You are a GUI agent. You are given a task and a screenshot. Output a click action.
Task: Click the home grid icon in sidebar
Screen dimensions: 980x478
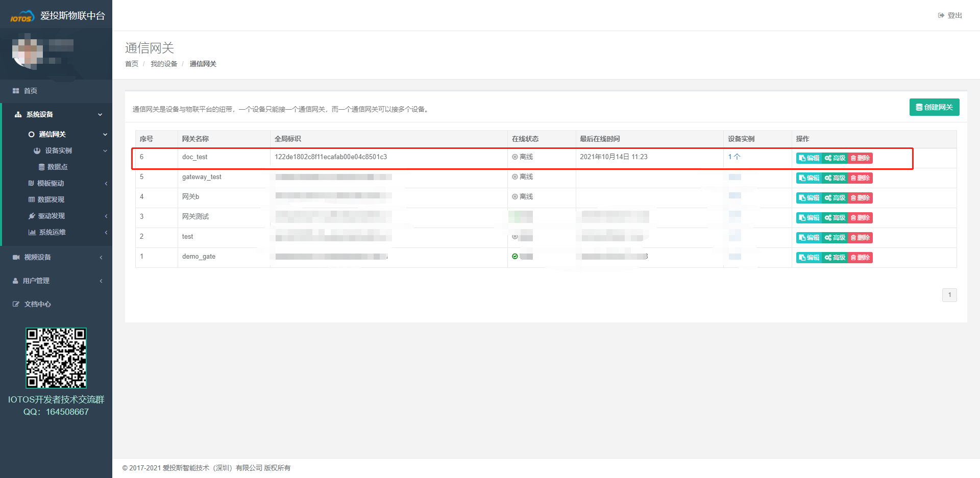pos(16,91)
